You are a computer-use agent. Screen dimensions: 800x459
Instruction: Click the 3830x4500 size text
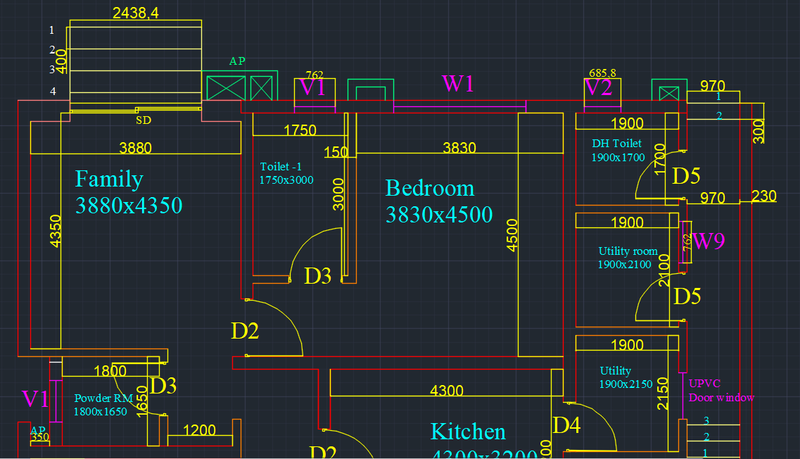pyautogui.click(x=439, y=215)
